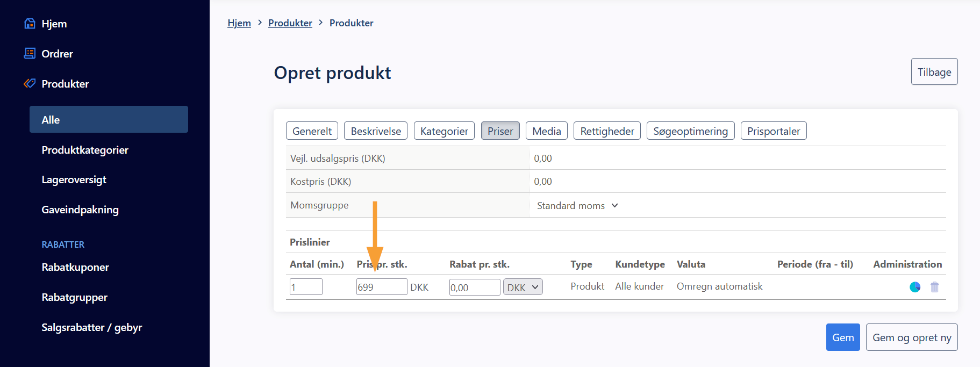
Task: Switch to the Prisportaler tab
Action: click(x=774, y=131)
